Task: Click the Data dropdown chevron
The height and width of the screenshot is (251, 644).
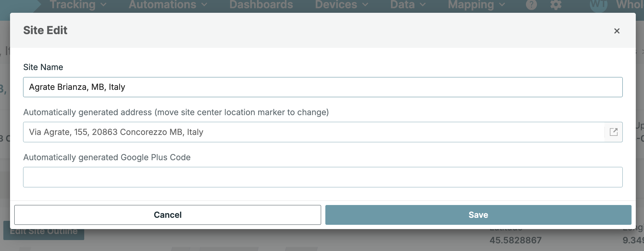Action: pyautogui.click(x=423, y=5)
